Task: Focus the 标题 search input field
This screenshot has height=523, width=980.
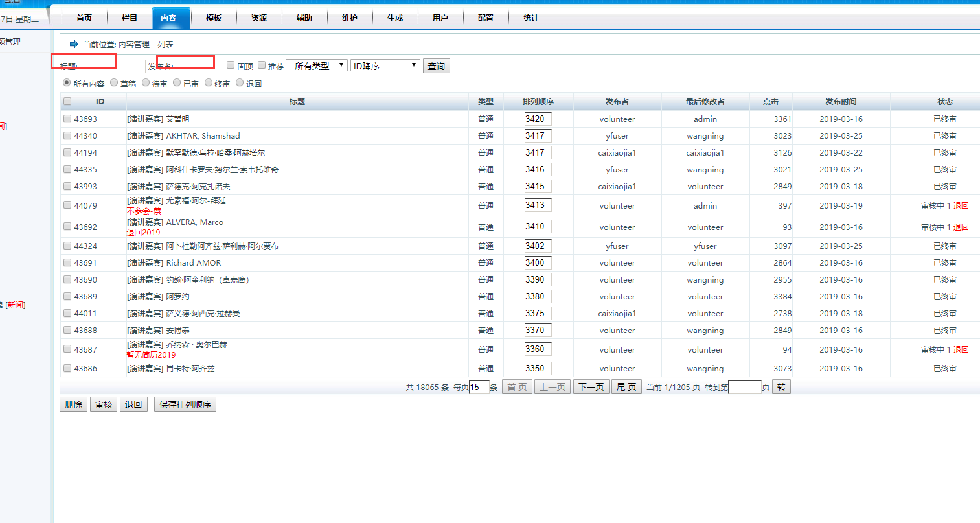Action: 112,66
